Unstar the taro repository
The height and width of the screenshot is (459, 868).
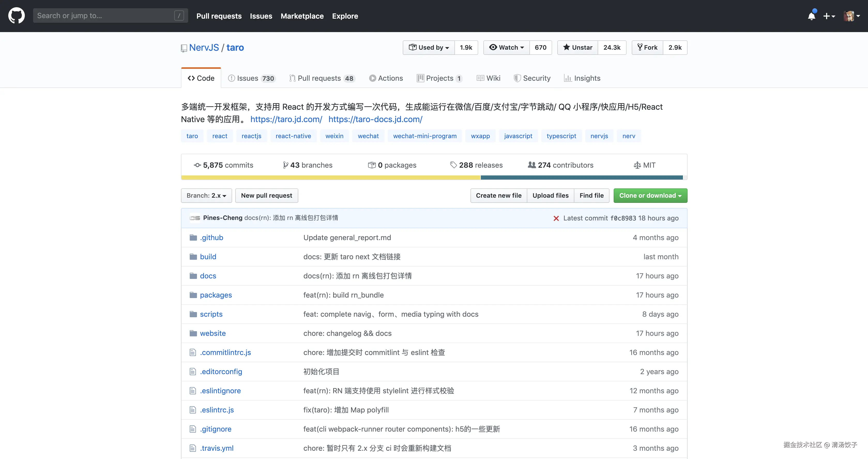coord(577,47)
